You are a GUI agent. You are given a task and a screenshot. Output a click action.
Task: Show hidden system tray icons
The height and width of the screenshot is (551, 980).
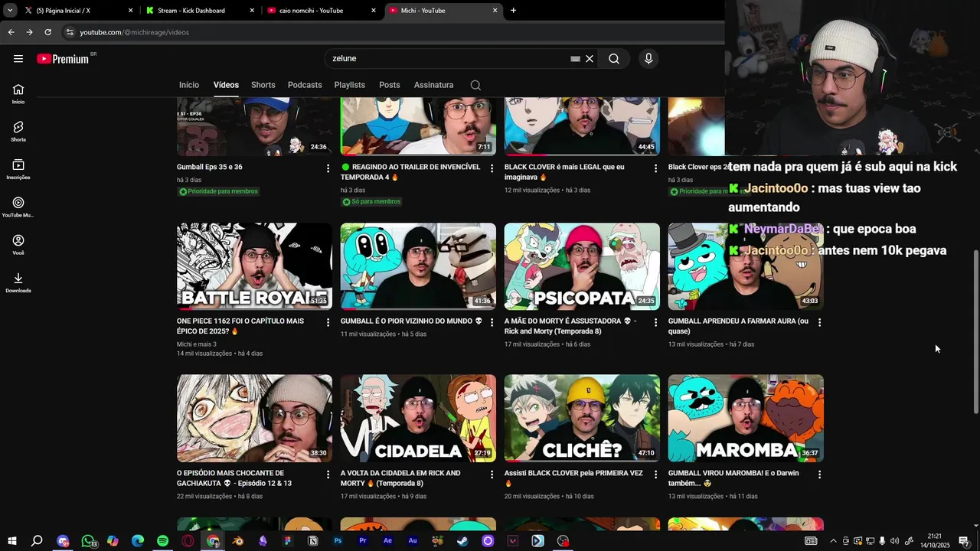pyautogui.click(x=833, y=541)
